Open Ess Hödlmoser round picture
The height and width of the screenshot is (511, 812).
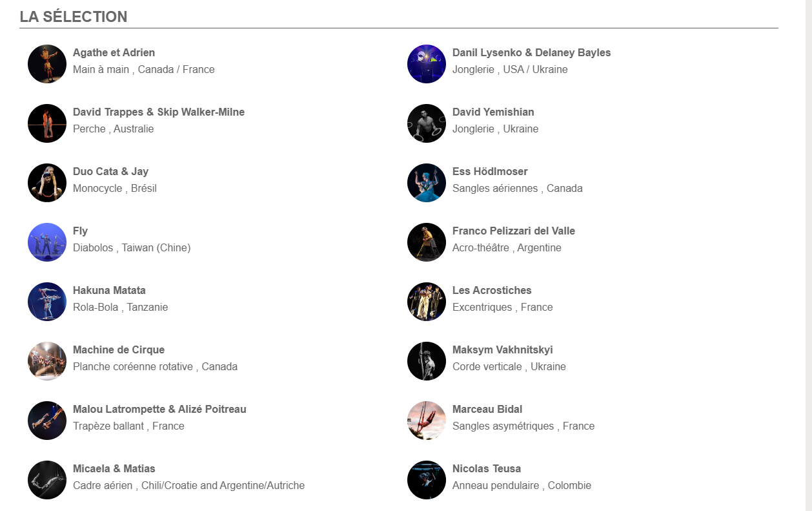click(427, 183)
